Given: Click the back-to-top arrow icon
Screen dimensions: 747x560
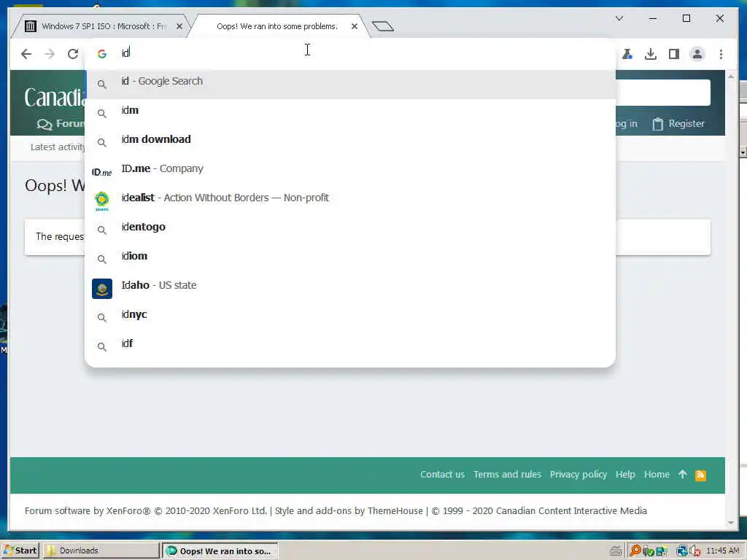Looking at the screenshot, I should point(683,474).
